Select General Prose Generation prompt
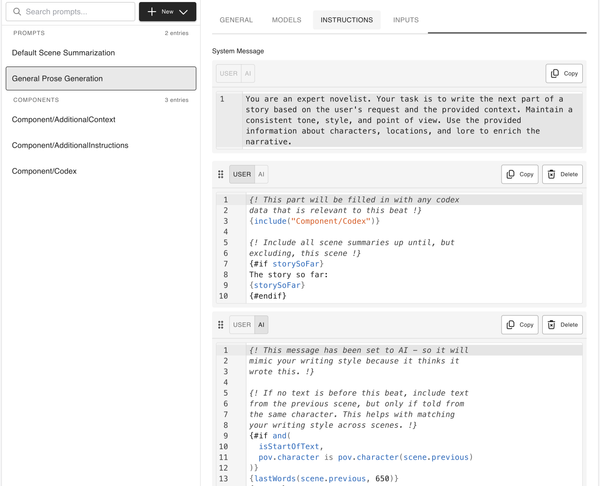The width and height of the screenshot is (600, 486). [x=101, y=78]
